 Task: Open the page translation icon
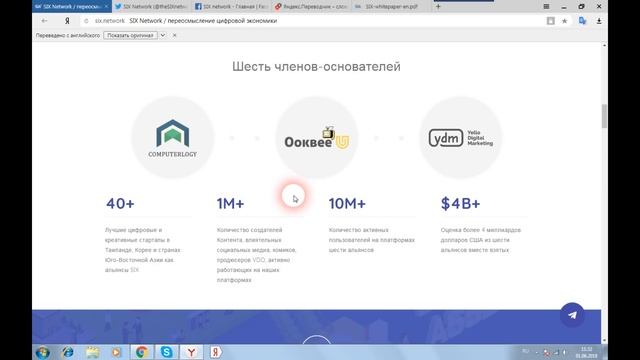coord(582,21)
